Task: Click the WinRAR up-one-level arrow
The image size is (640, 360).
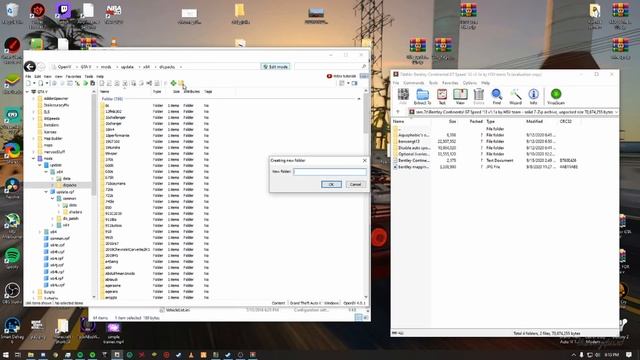Action: click(x=398, y=112)
